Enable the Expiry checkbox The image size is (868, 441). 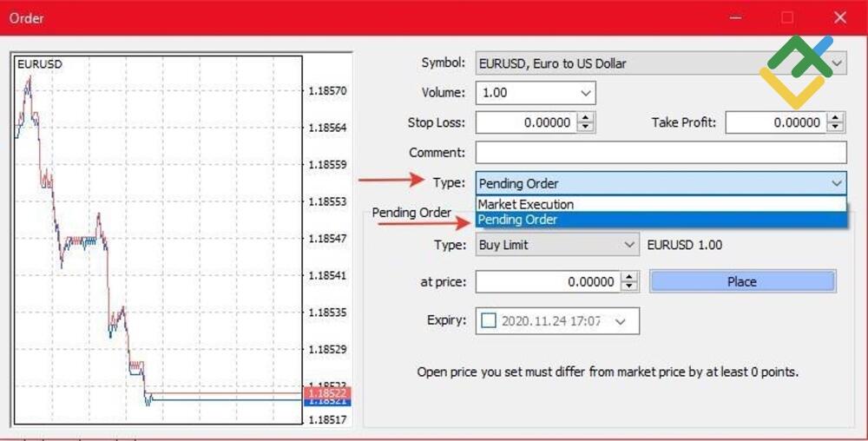(x=489, y=320)
